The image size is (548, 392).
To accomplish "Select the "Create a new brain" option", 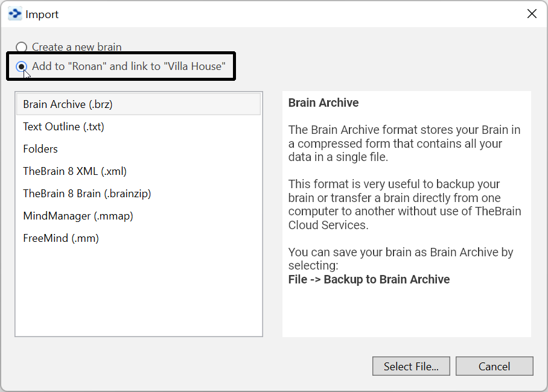I will (x=22, y=47).
